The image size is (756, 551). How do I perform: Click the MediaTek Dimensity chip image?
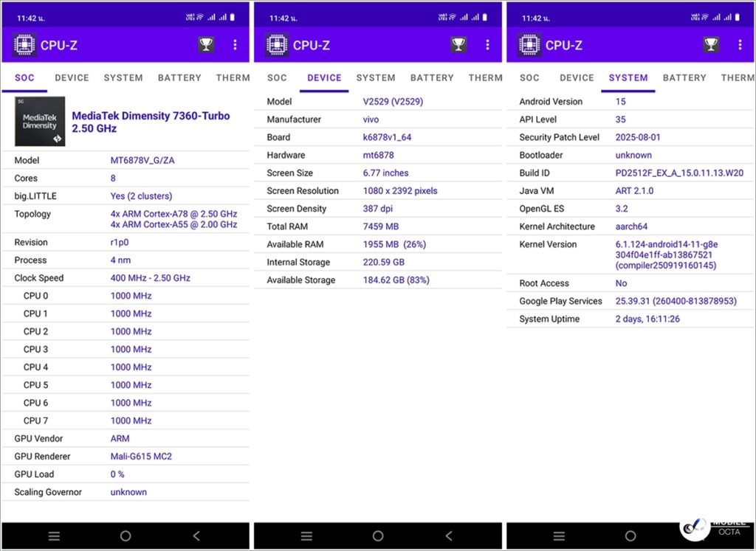pos(40,122)
